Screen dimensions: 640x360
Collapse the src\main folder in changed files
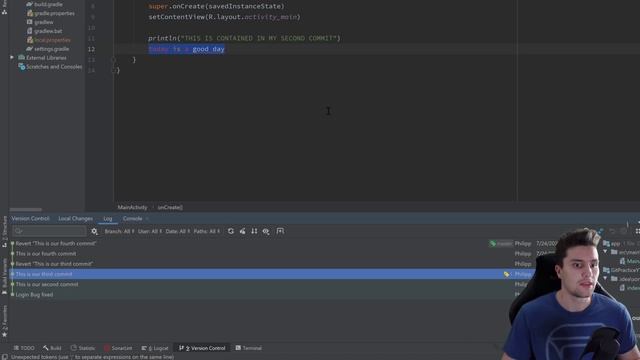(x=605, y=252)
